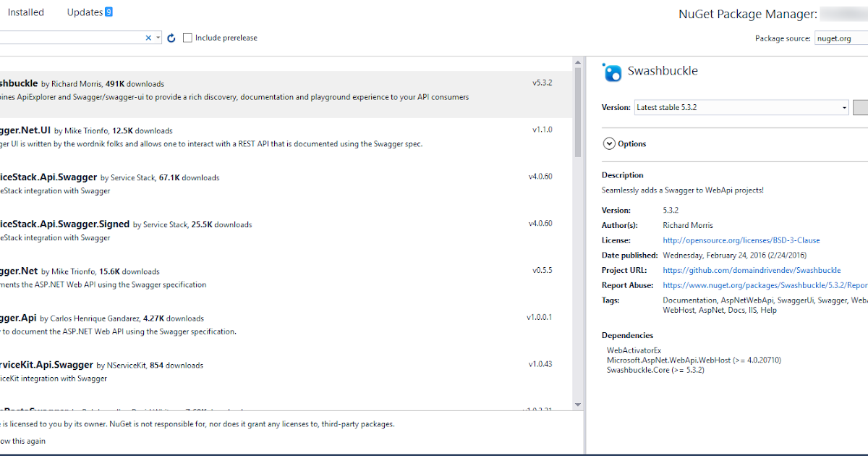Click inside the package search input field

[72, 37]
